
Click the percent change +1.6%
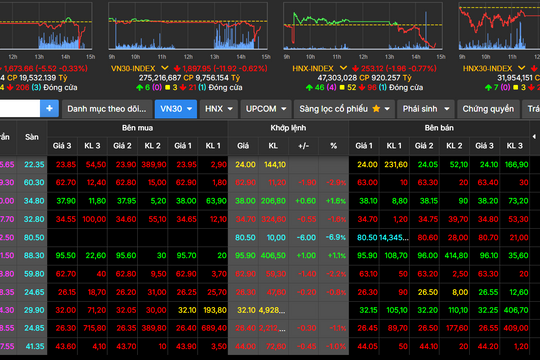coord(336,201)
